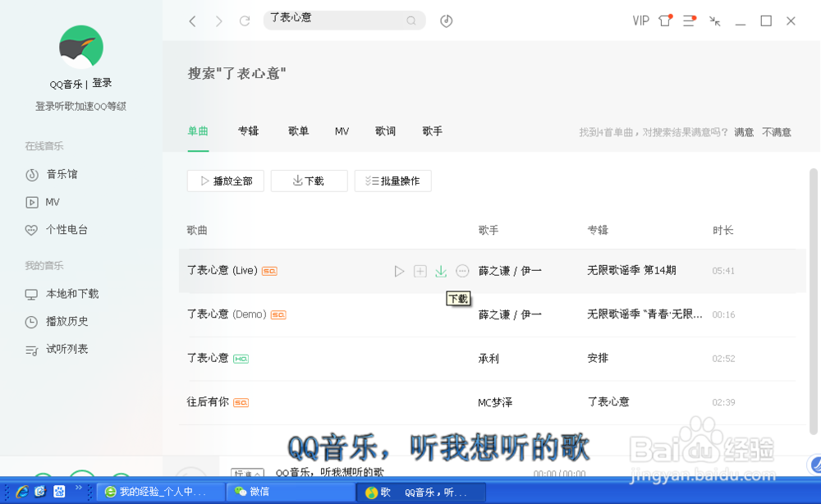
Task: Open the skin (shirt) icon
Action: click(665, 21)
